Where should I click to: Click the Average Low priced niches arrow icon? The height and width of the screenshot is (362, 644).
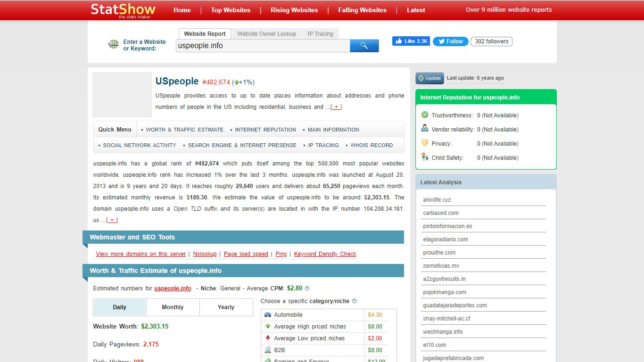pyautogui.click(x=268, y=338)
